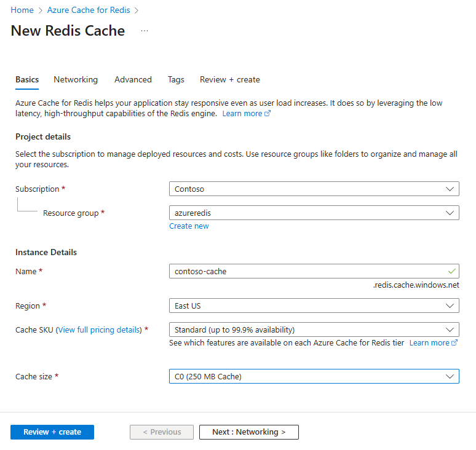
Task: Click the Cache SKU chevron arrow
Action: [450, 330]
